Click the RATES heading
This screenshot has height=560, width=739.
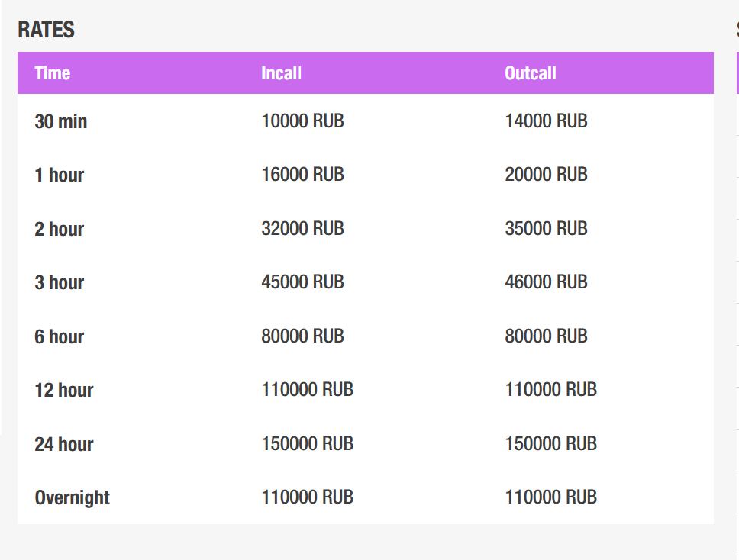(46, 30)
